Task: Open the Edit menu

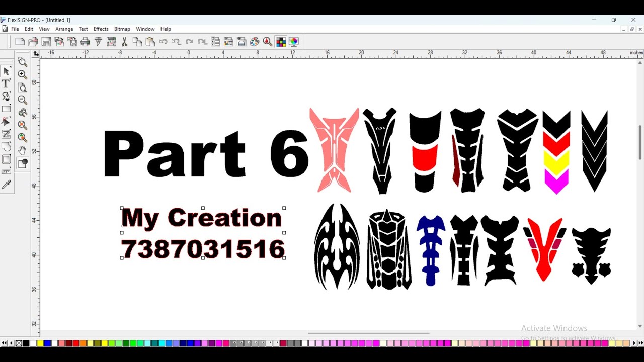Action: point(29,29)
